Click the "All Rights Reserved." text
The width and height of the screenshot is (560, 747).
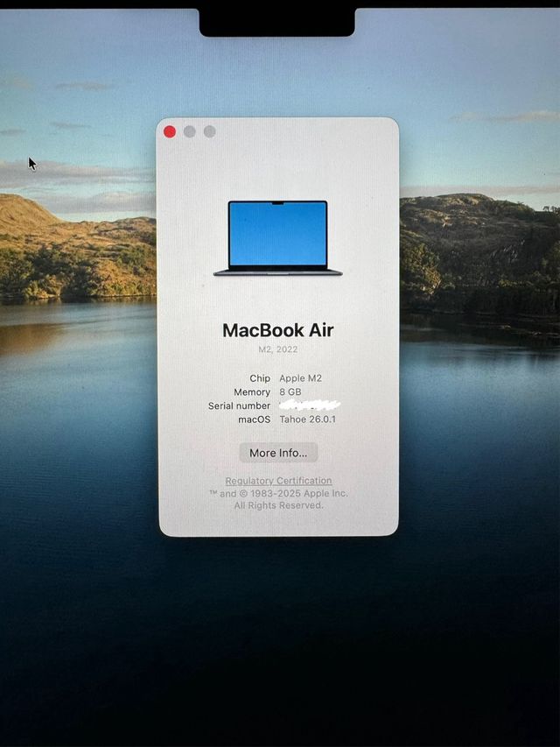(278, 505)
